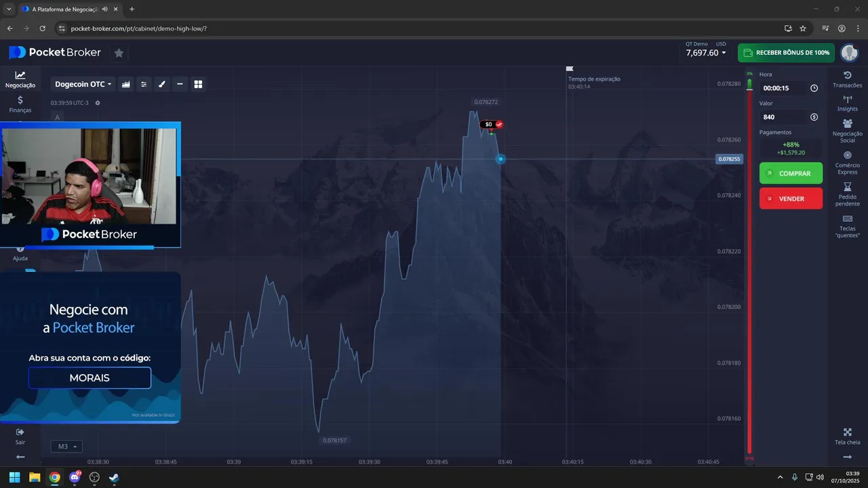Open Negociação Social panel
Image resolution: width=868 pixels, height=488 pixels.
click(x=847, y=131)
